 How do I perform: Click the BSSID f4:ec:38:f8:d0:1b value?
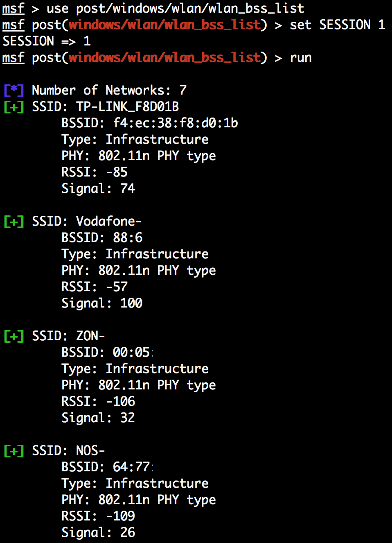(176, 123)
